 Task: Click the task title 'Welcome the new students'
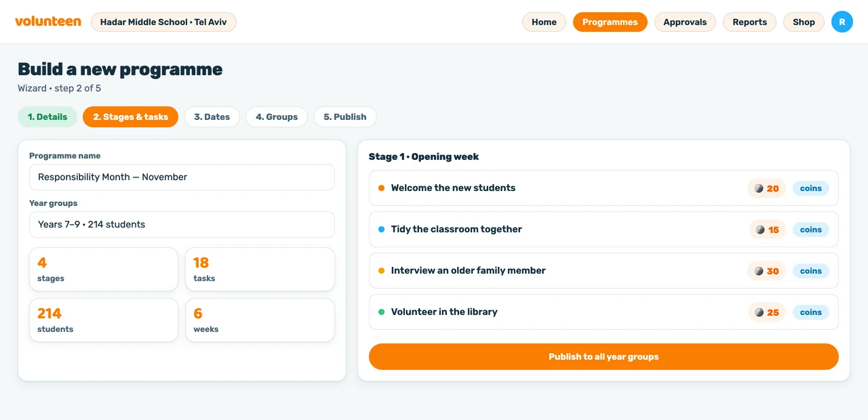pos(453,188)
